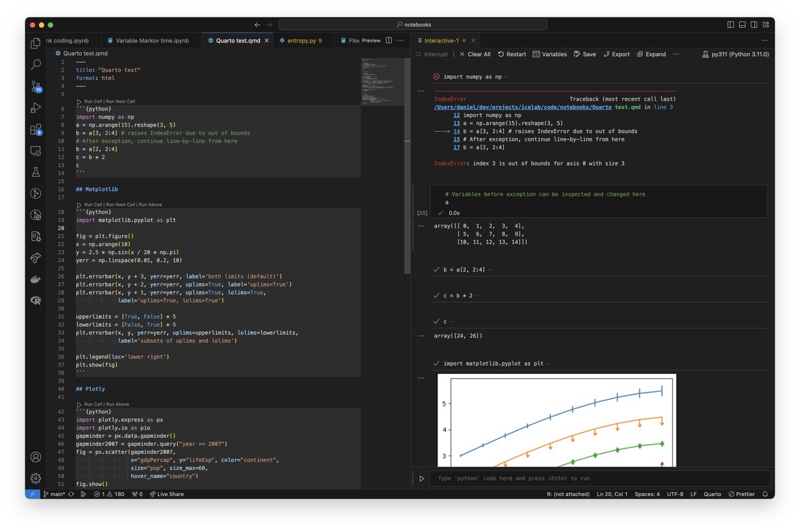Open the Live Share arrow icon in activity bar
Screen dimensions: 800x532
[36, 259]
